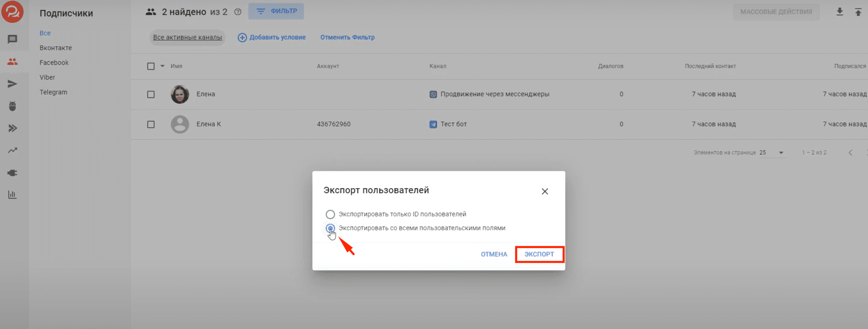Close the Экспорт пользователей dialog

(x=545, y=192)
